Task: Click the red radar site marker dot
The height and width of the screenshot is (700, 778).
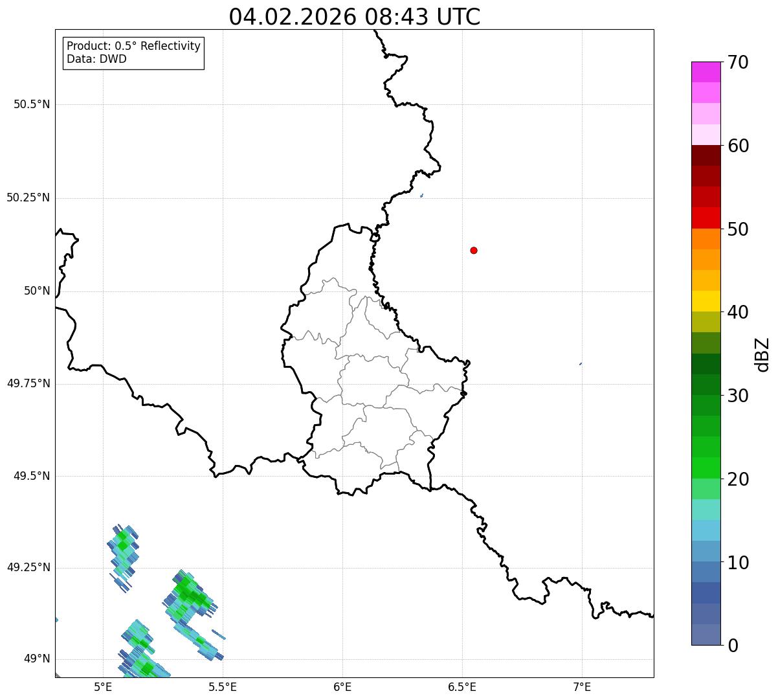Action: 474,250
